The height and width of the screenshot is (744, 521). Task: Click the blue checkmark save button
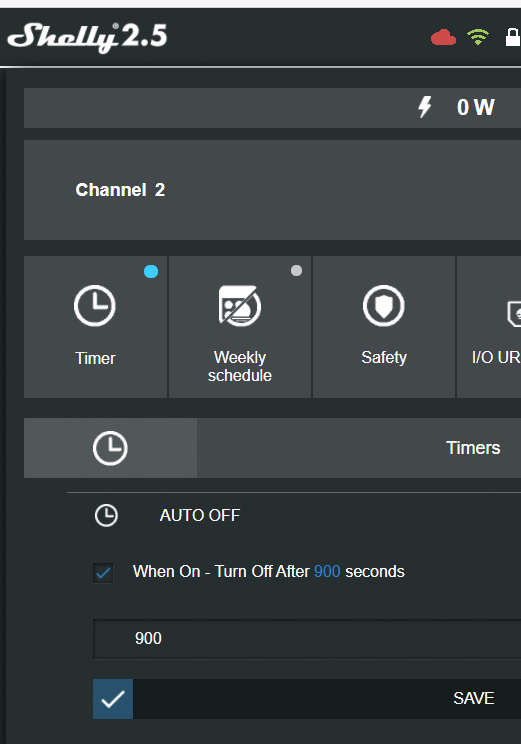[x=113, y=699]
